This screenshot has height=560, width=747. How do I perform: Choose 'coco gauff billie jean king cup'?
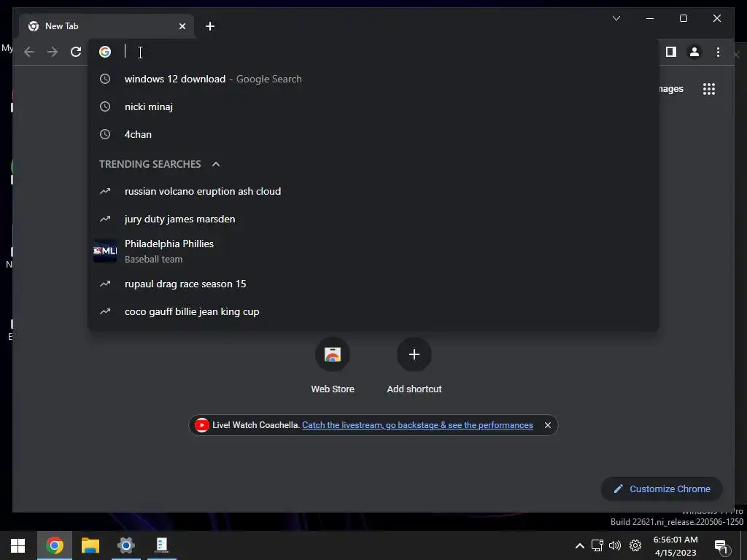click(373, 311)
